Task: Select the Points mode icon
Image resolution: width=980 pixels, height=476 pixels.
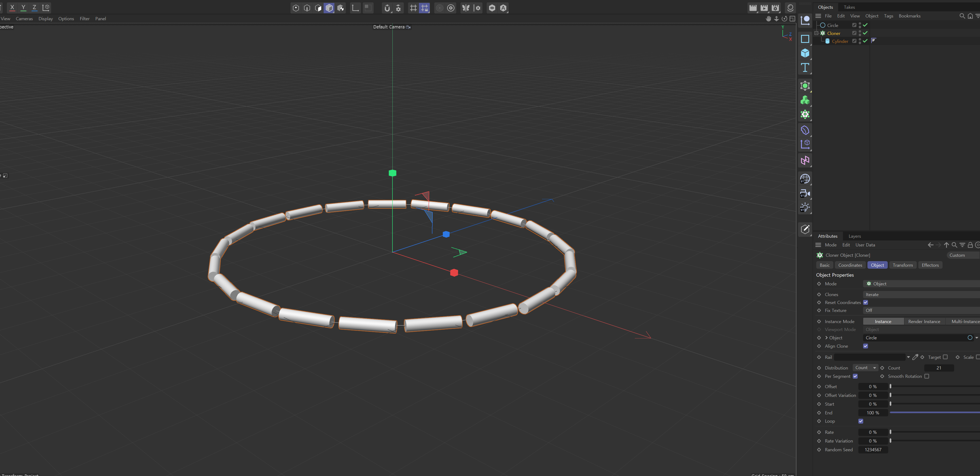Action: tap(296, 8)
